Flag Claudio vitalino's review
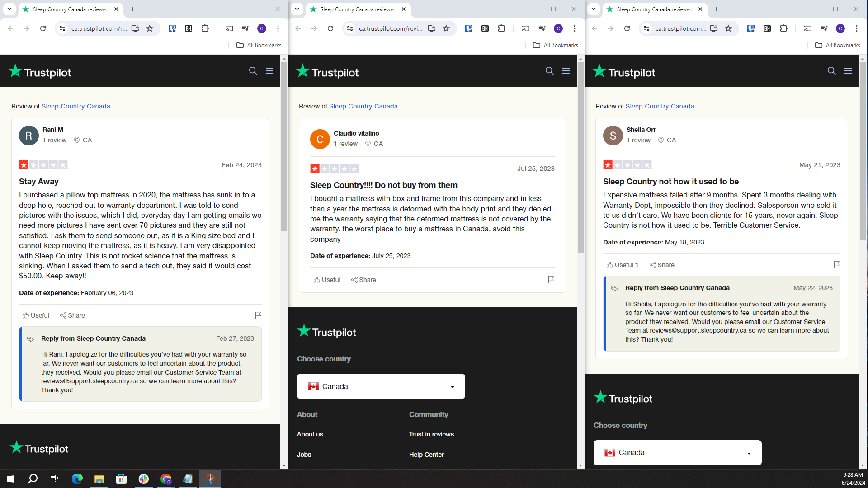This screenshot has width=868, height=488. click(551, 279)
